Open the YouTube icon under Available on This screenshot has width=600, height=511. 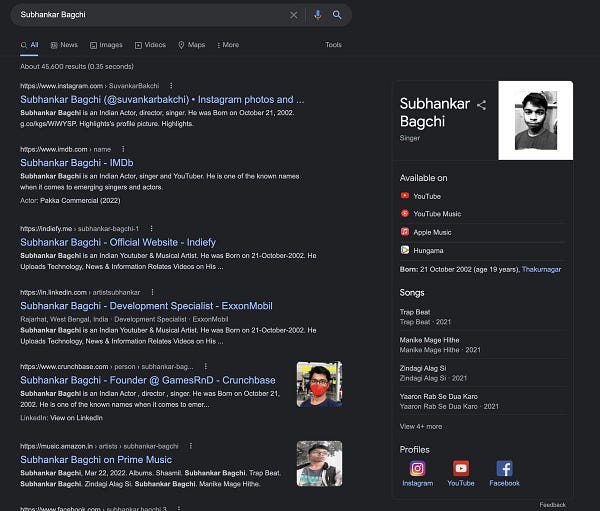[x=404, y=196]
